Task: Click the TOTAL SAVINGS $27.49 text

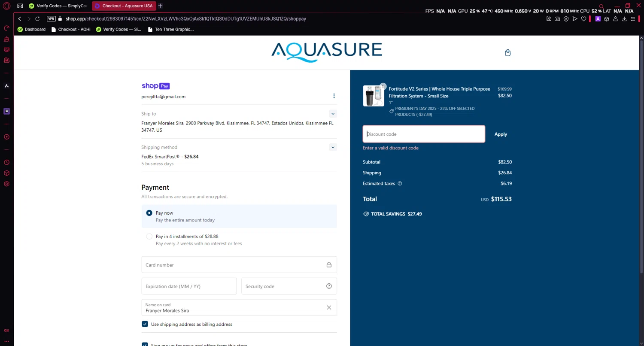Action: pos(396,214)
